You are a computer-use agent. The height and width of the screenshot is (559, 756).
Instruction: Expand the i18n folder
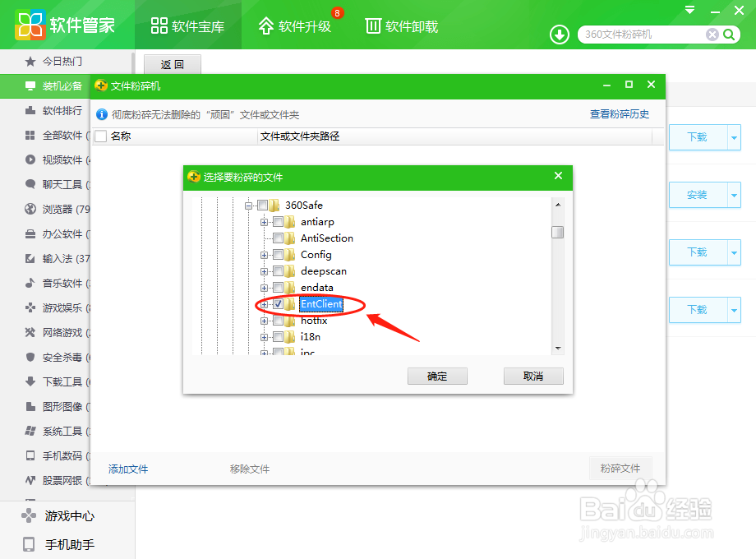pos(264,337)
